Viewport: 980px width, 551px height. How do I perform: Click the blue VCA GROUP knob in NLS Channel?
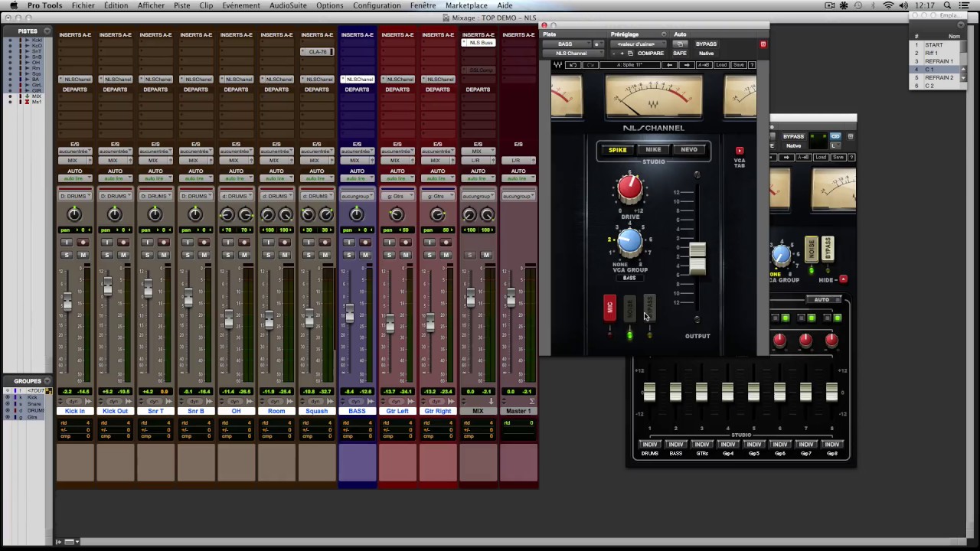coord(629,242)
